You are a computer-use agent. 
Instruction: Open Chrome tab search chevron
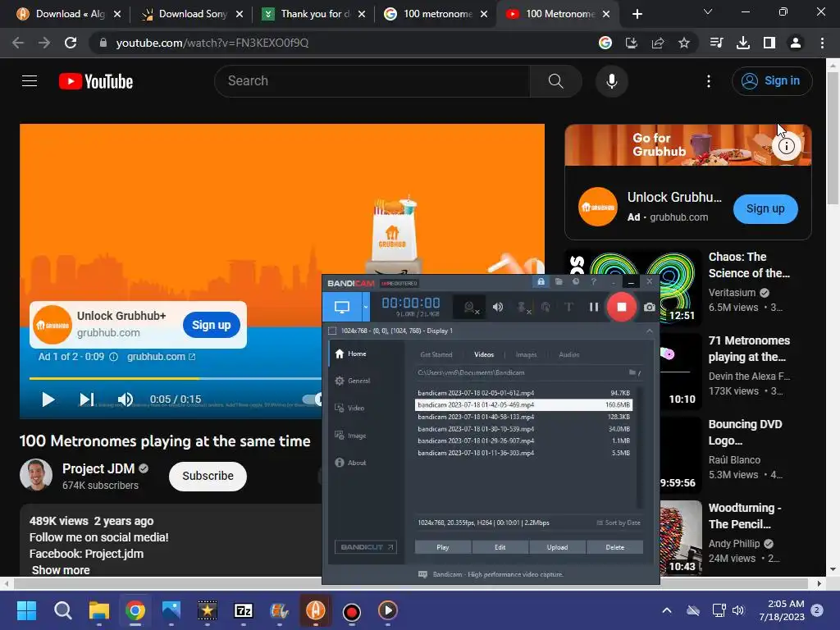708,11
